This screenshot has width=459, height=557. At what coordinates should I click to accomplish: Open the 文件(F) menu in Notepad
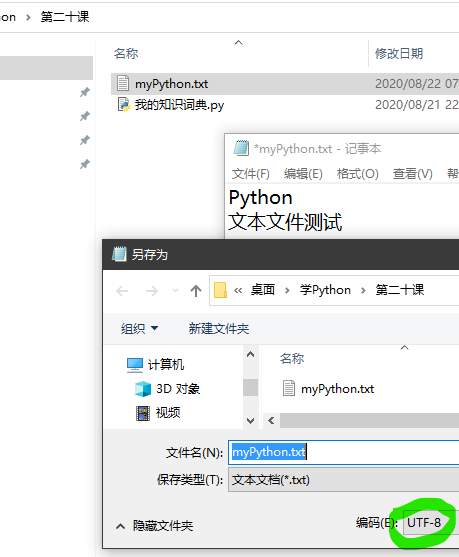[x=251, y=174]
